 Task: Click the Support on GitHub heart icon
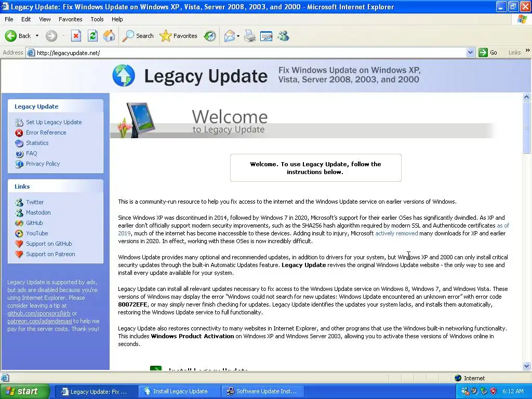[19, 244]
